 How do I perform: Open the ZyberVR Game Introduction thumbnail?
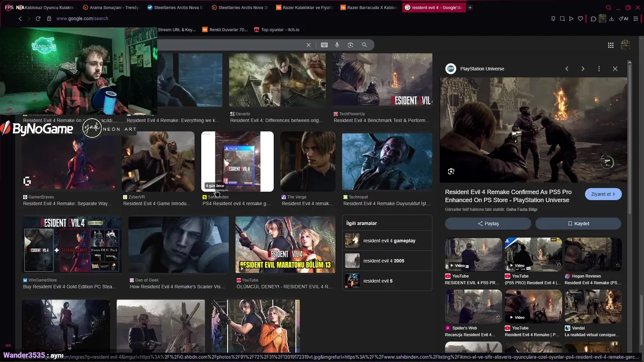coord(158,161)
